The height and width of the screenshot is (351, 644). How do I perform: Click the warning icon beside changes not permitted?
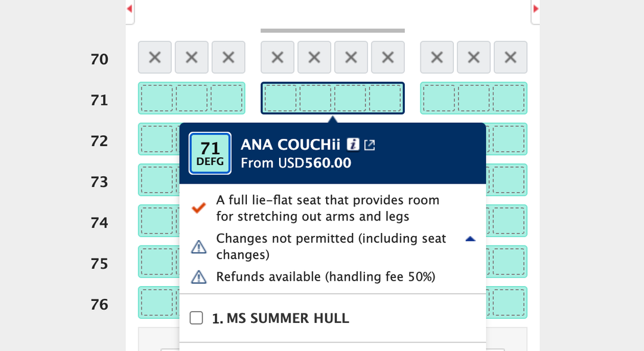point(199,246)
